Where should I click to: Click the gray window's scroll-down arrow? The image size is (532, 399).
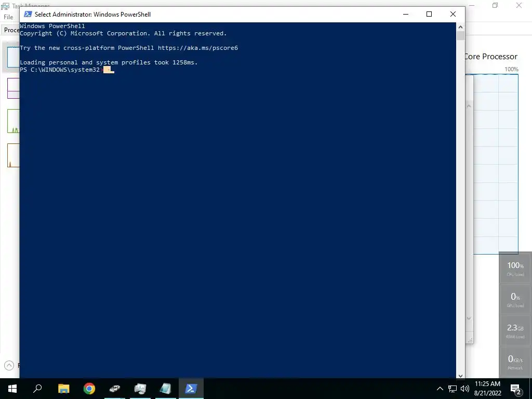click(x=469, y=318)
